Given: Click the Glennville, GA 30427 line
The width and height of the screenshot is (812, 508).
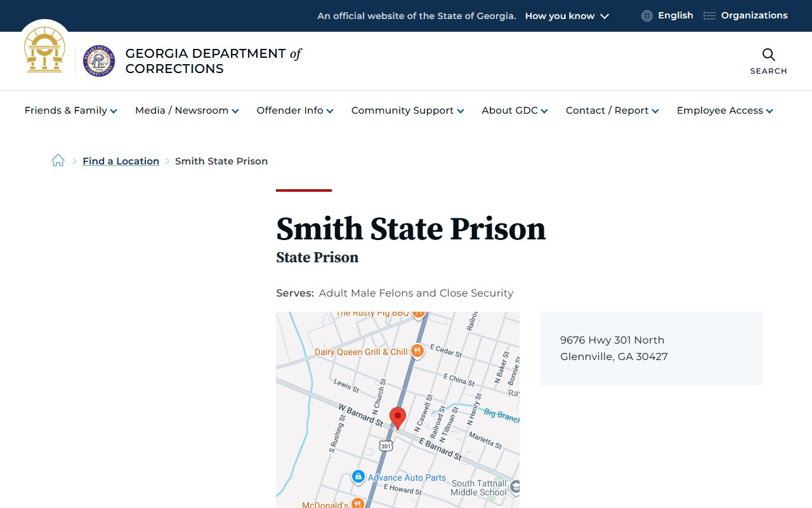Looking at the screenshot, I should [614, 356].
